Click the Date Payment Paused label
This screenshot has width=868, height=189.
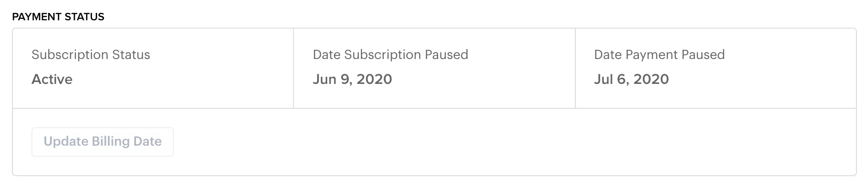click(659, 55)
